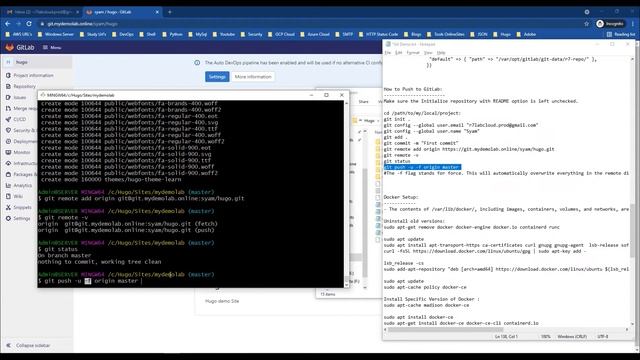Click the GitLab fox logo
This screenshot has width=640, height=360.
click(x=9, y=48)
